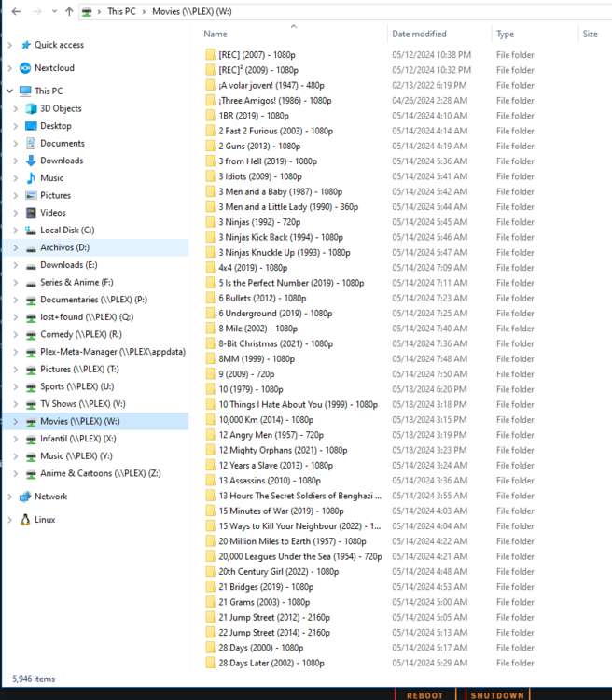Select Anime & Cartoons (\\PLEX) (Z:) drive
This screenshot has height=700, width=612.
(x=101, y=473)
